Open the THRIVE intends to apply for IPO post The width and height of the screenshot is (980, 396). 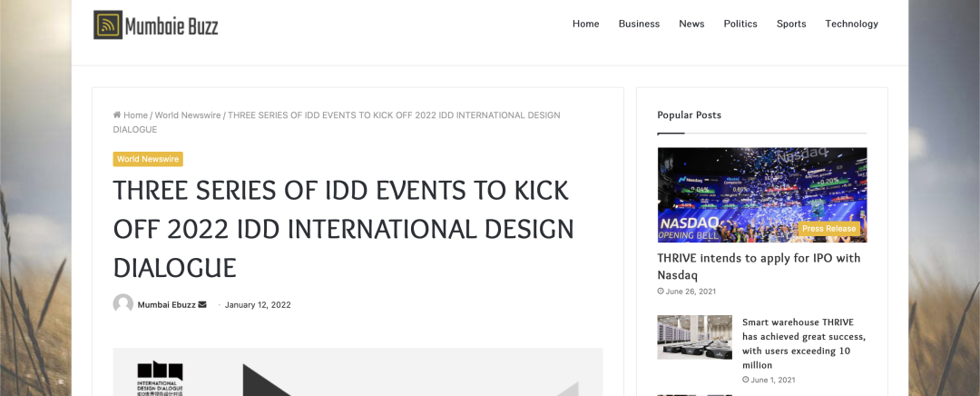759,266
